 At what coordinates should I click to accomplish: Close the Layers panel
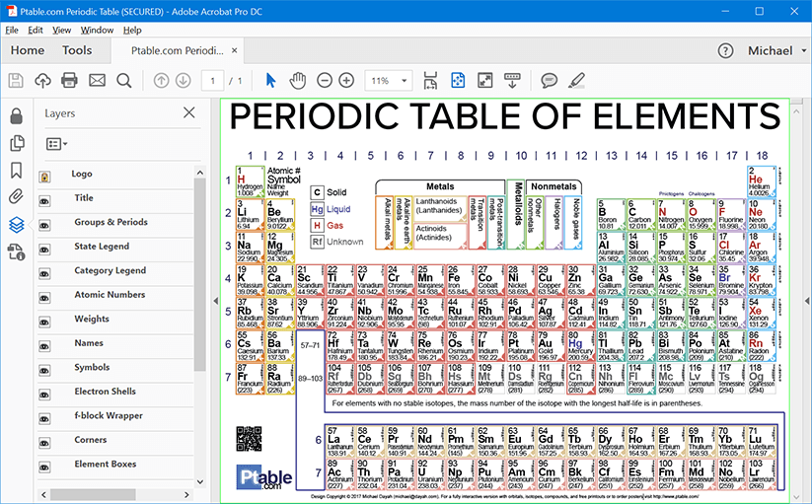click(x=189, y=113)
